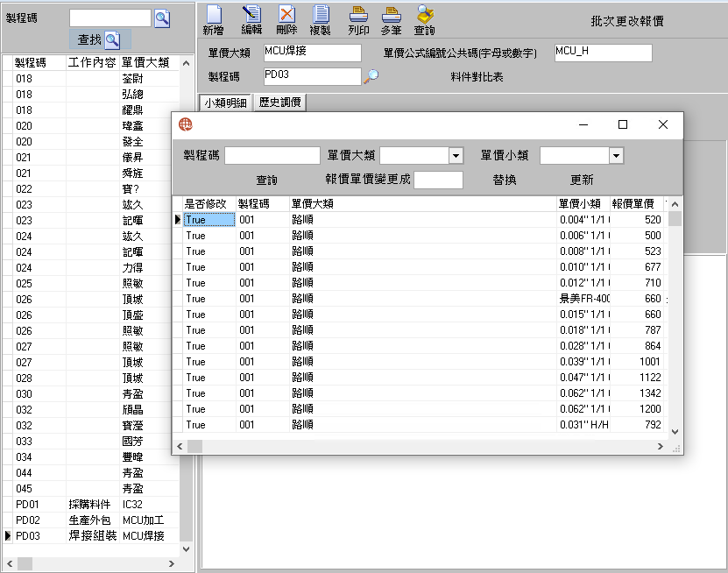This screenshot has width=728, height=573.
Task: Click the top-left 製程碼 search input
Action: coord(110,18)
